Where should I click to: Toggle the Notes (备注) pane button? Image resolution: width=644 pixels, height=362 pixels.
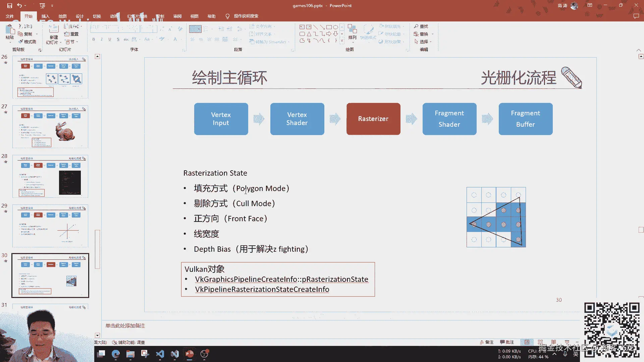click(x=487, y=342)
